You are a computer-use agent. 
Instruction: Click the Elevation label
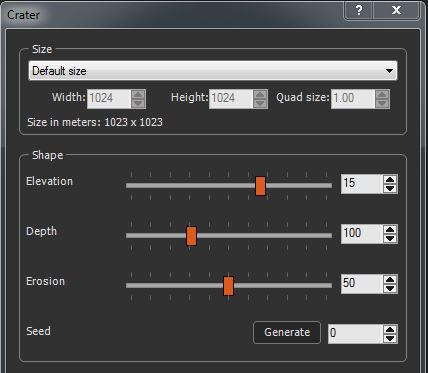tap(49, 181)
